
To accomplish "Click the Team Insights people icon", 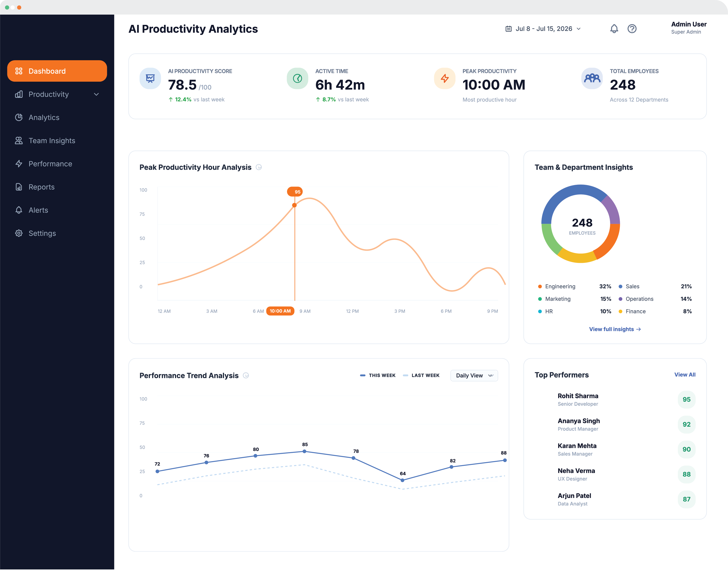I will 19,141.
